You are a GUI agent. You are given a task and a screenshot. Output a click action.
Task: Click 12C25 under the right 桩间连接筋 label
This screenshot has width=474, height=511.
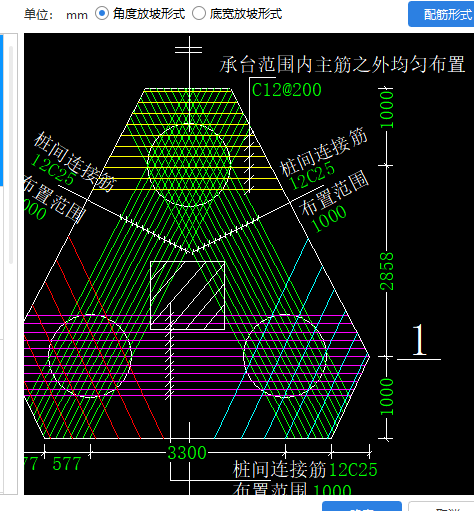[312, 175]
